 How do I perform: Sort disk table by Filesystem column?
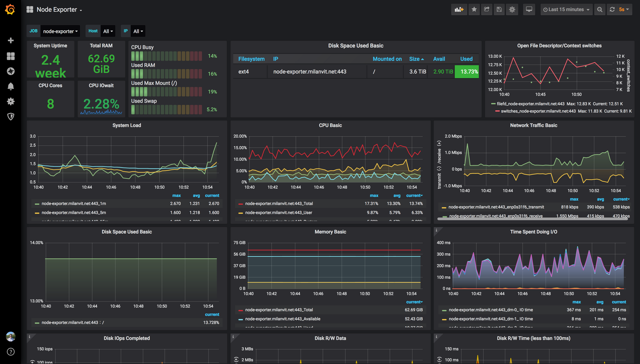coord(251,59)
